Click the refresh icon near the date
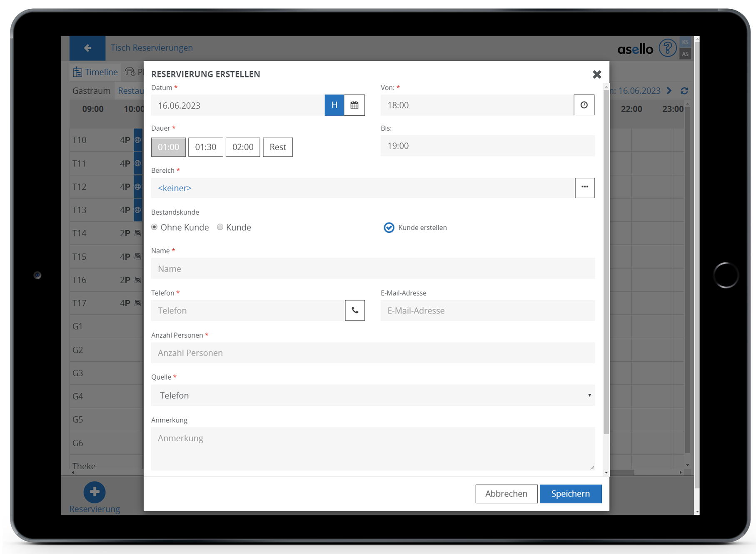756x554 pixels. [684, 91]
